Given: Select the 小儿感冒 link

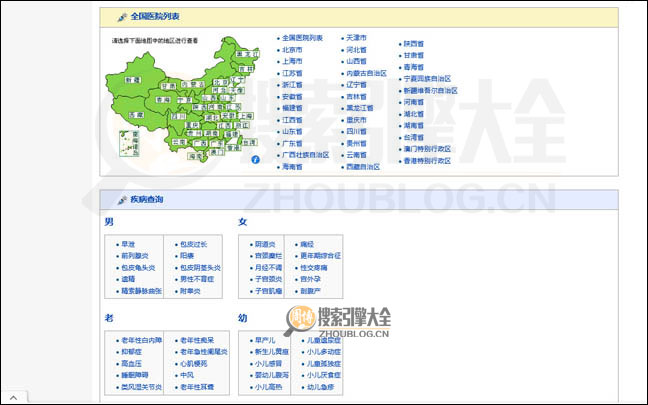Looking at the screenshot, I should (x=269, y=364).
